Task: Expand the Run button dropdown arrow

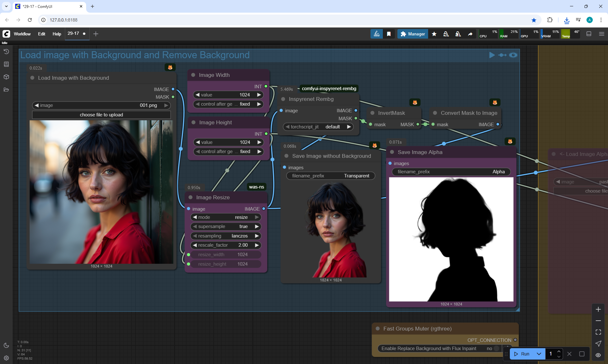Action: pos(539,354)
